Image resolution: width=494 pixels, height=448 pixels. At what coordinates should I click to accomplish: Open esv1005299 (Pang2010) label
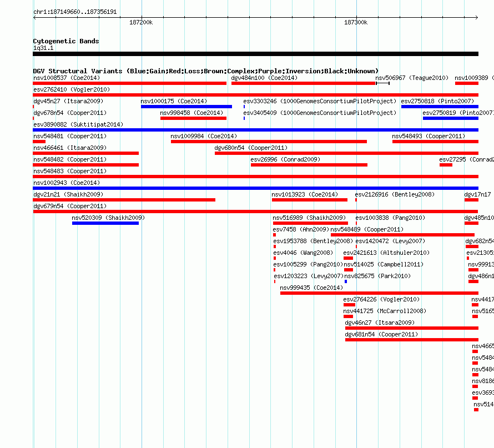(308, 264)
